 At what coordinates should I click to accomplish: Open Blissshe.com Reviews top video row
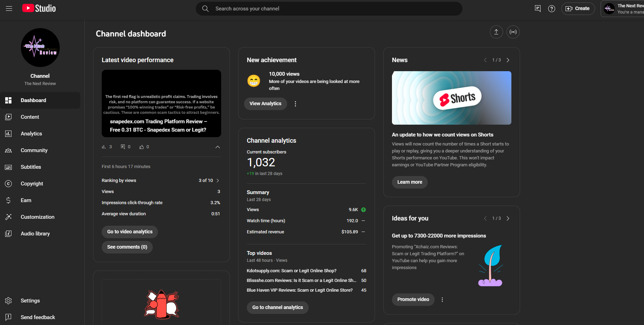pyautogui.click(x=307, y=281)
